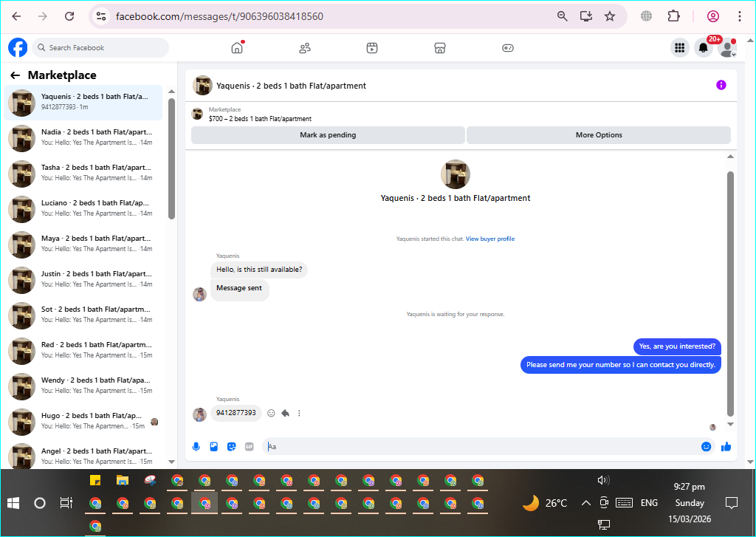Click the facebook.com address bar URL
The height and width of the screenshot is (537, 756).
pyautogui.click(x=219, y=16)
